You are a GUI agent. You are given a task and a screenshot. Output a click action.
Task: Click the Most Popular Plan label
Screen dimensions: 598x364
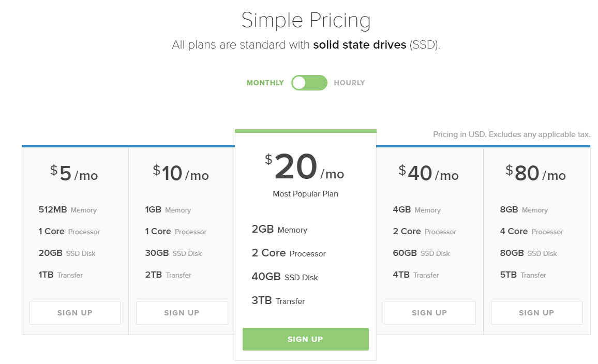306,193
